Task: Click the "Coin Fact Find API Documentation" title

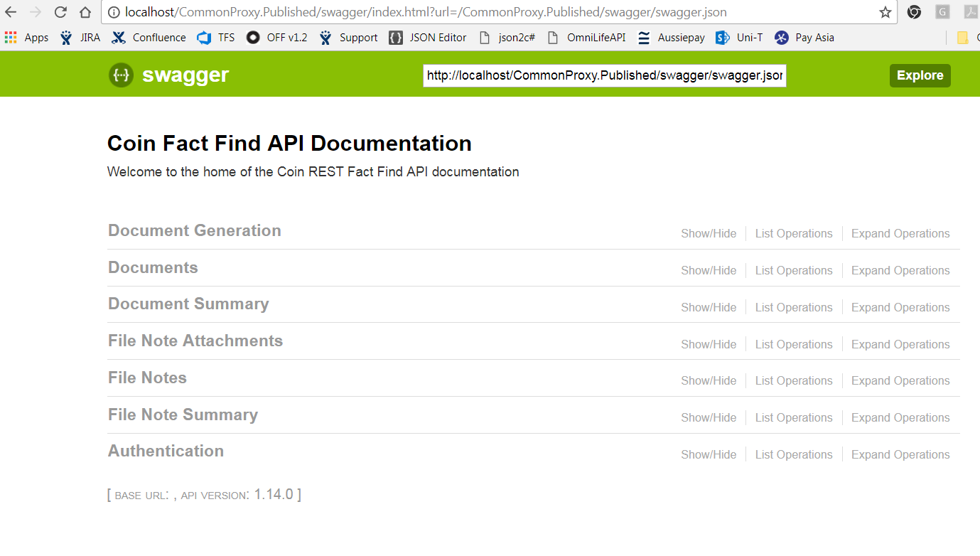Action: point(289,143)
